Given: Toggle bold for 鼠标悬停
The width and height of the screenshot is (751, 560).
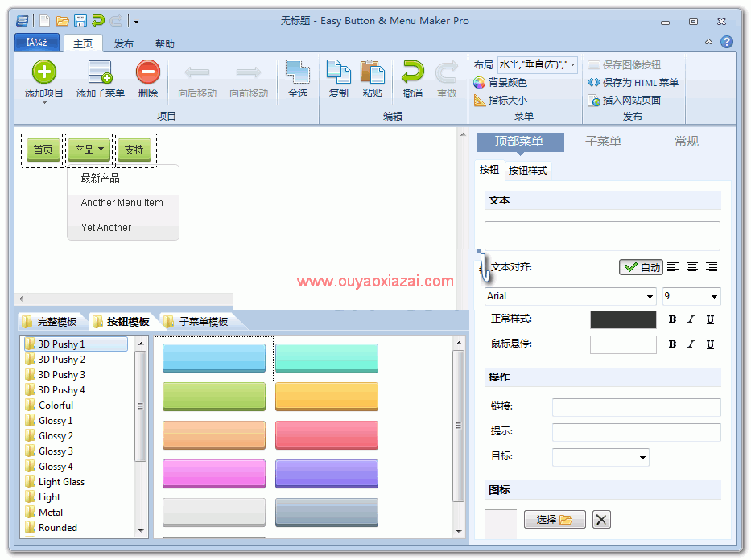Looking at the screenshot, I should (x=672, y=344).
